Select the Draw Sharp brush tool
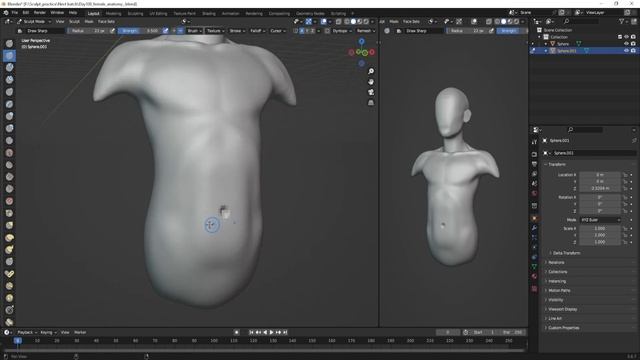640x360 pixels. click(x=9, y=56)
